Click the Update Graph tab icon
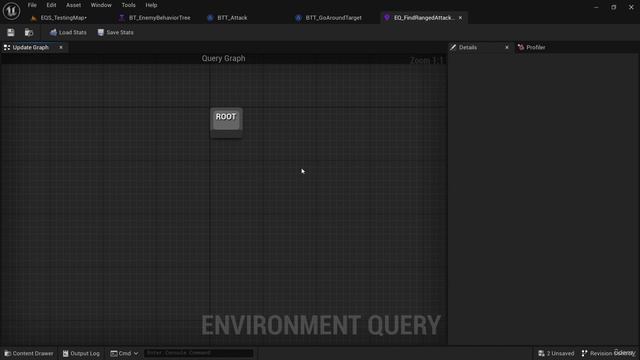The height and width of the screenshot is (360, 640). (7, 47)
